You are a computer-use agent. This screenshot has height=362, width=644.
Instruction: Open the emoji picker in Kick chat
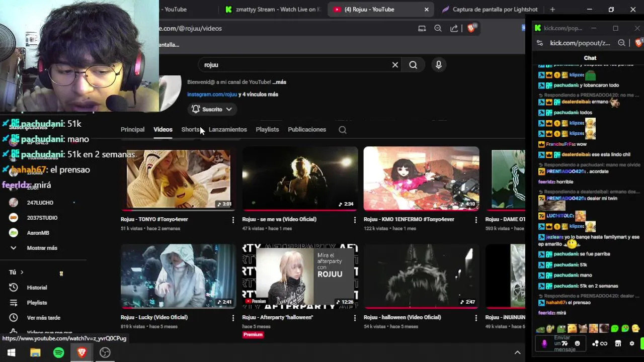click(577, 343)
